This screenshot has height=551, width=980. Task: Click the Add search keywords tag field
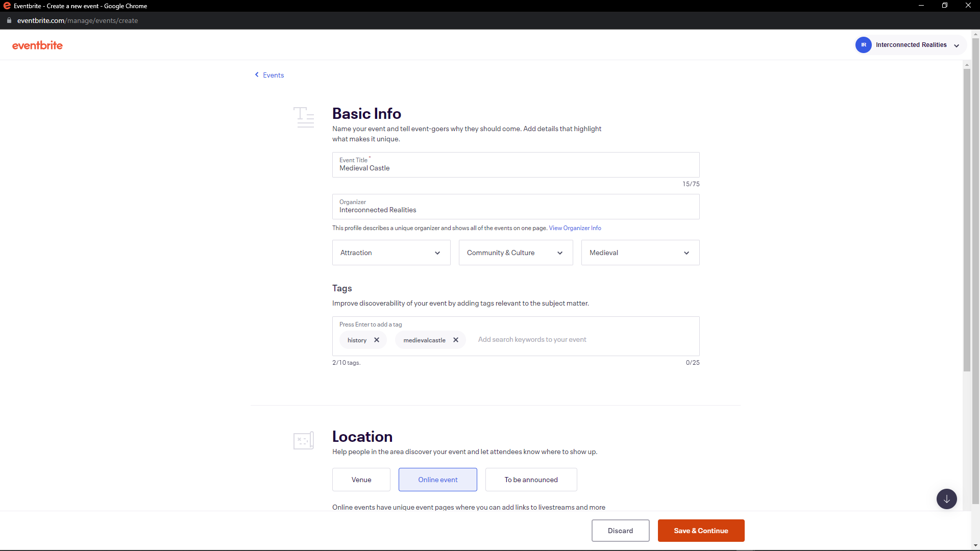pos(532,339)
